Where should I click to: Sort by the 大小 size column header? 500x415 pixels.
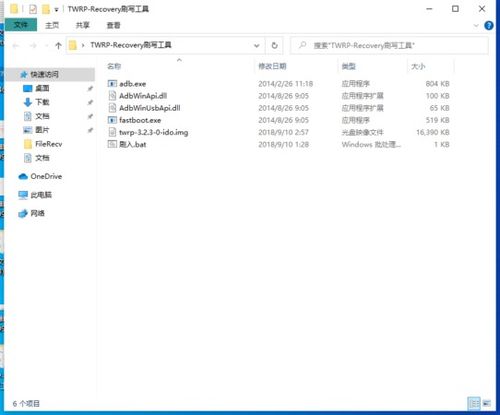[x=418, y=66]
